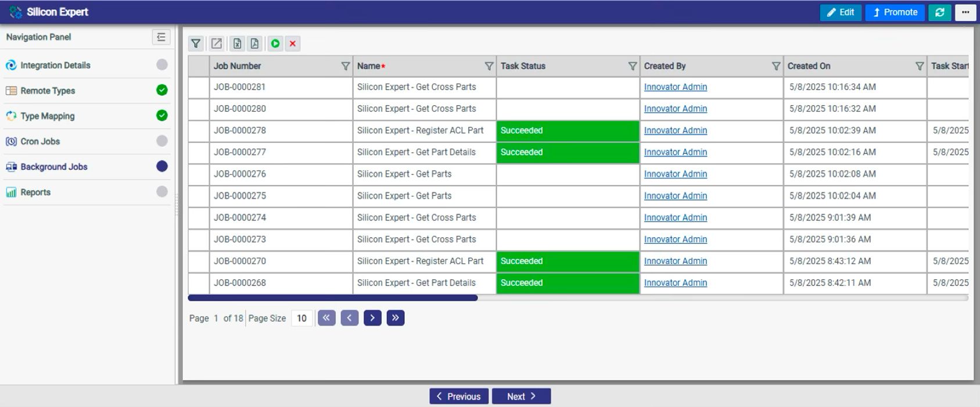This screenshot has width=980, height=407.
Task: Click the JOB-0000277 job number cell
Action: pos(281,152)
